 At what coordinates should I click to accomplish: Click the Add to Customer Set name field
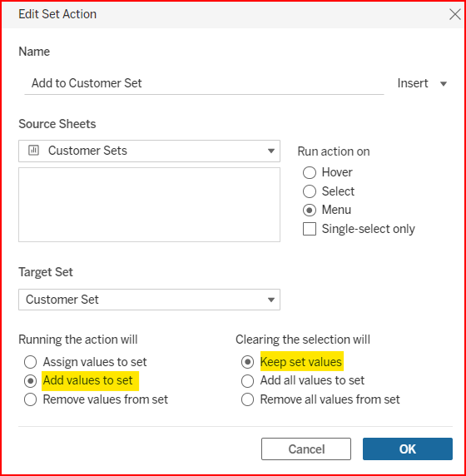[204, 83]
